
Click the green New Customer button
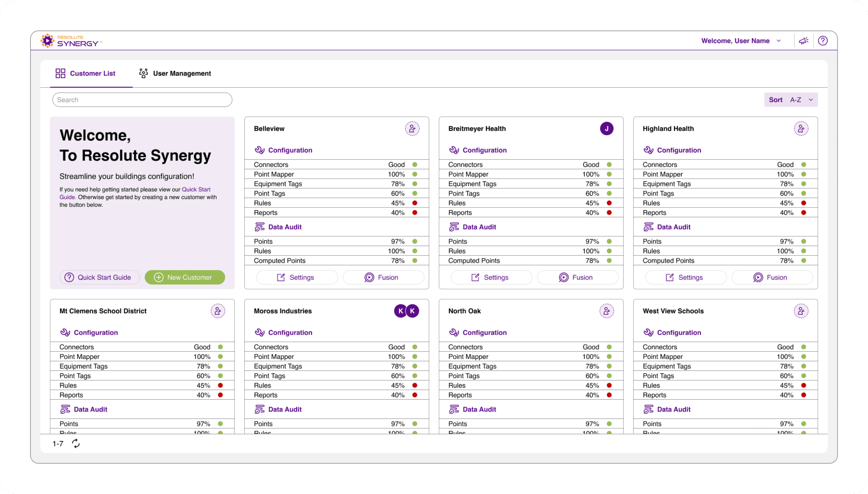click(x=184, y=277)
